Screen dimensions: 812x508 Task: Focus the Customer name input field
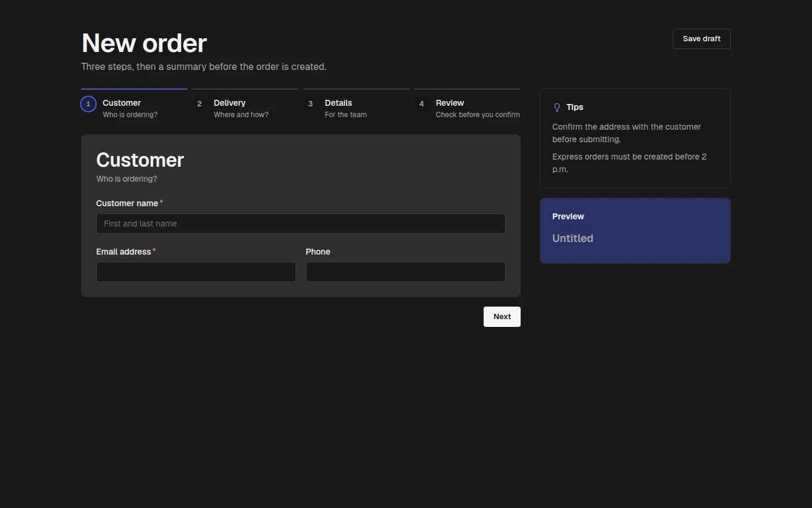(x=301, y=224)
